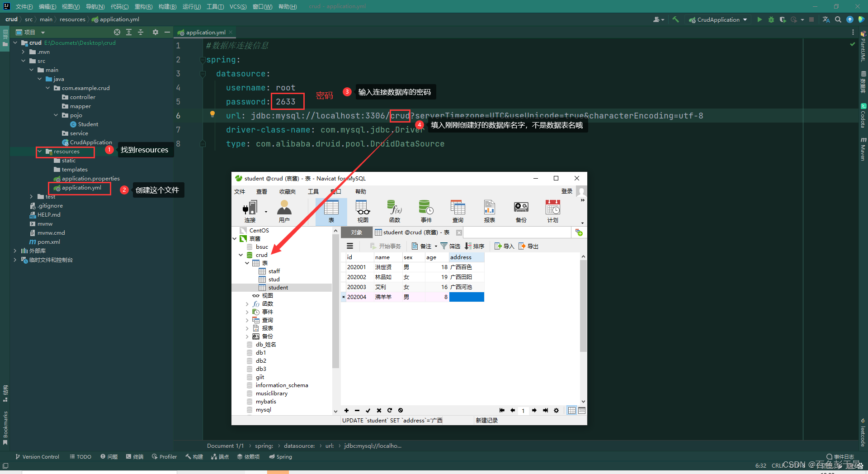Image resolution: width=868 pixels, height=474 pixels.
Task: Open Profiler tool window
Action: click(164, 457)
